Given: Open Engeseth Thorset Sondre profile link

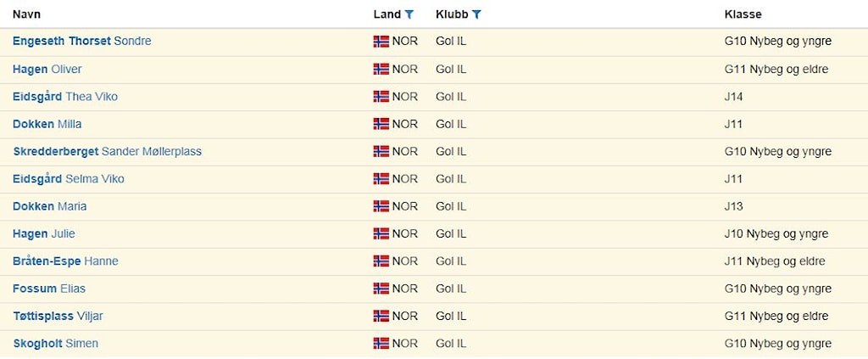Looking at the screenshot, I should coord(82,42).
